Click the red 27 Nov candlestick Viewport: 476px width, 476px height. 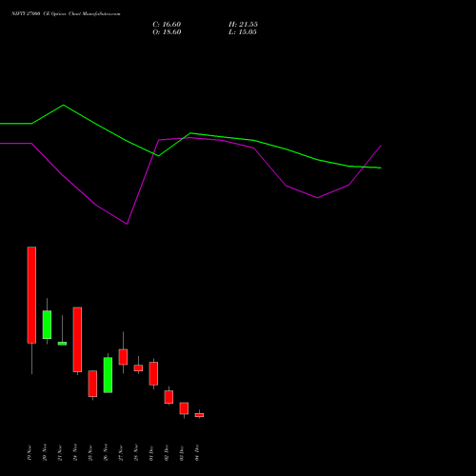[123, 357]
